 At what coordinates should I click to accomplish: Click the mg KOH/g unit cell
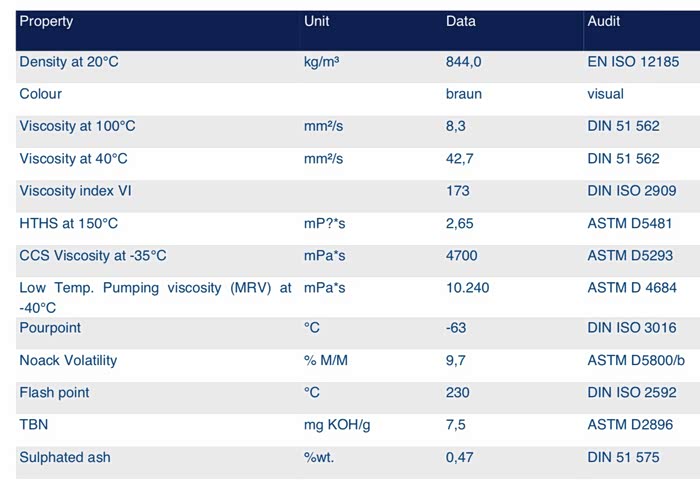click(x=337, y=425)
